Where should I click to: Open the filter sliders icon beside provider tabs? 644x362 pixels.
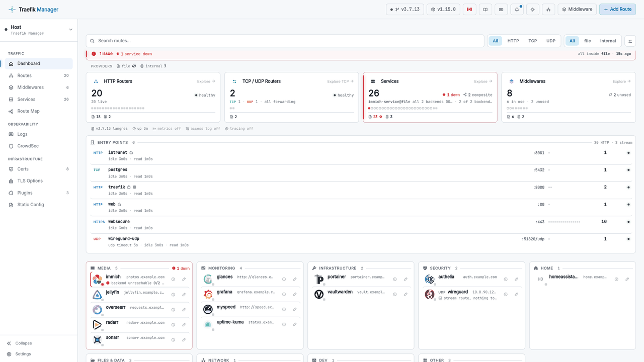[x=630, y=41]
